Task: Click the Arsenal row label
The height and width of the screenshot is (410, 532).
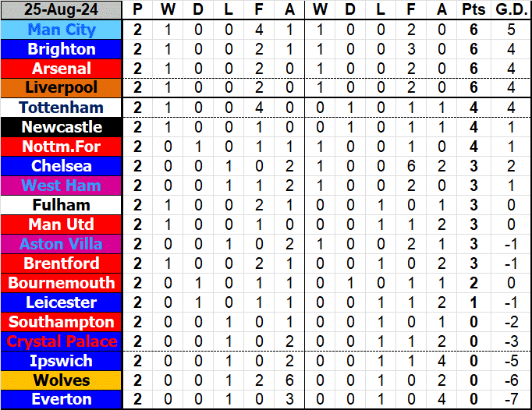Action: [x=62, y=69]
